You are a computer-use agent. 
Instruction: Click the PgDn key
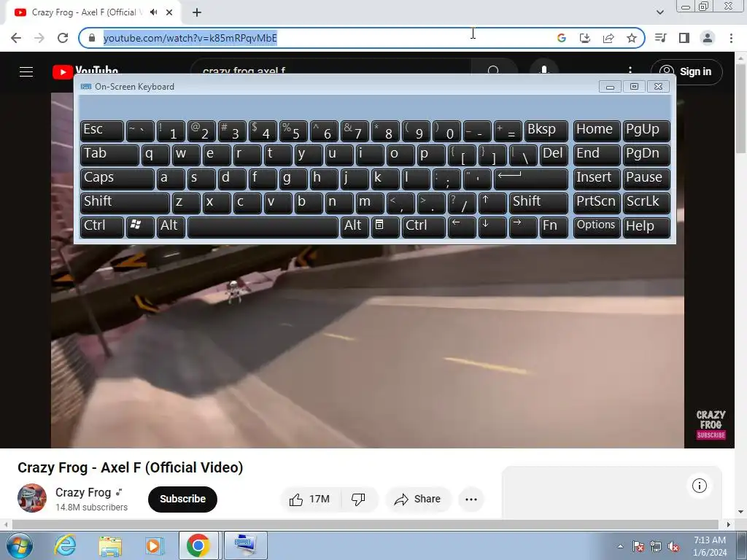[646, 155]
